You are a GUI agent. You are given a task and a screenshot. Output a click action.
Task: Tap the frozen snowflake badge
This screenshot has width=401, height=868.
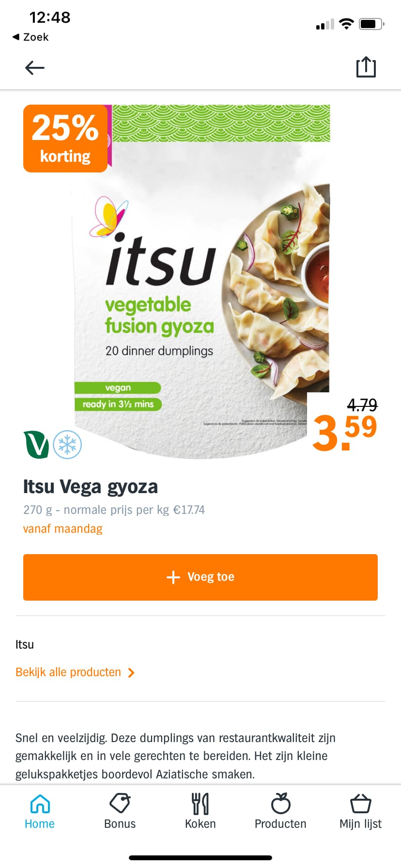pos(67,445)
